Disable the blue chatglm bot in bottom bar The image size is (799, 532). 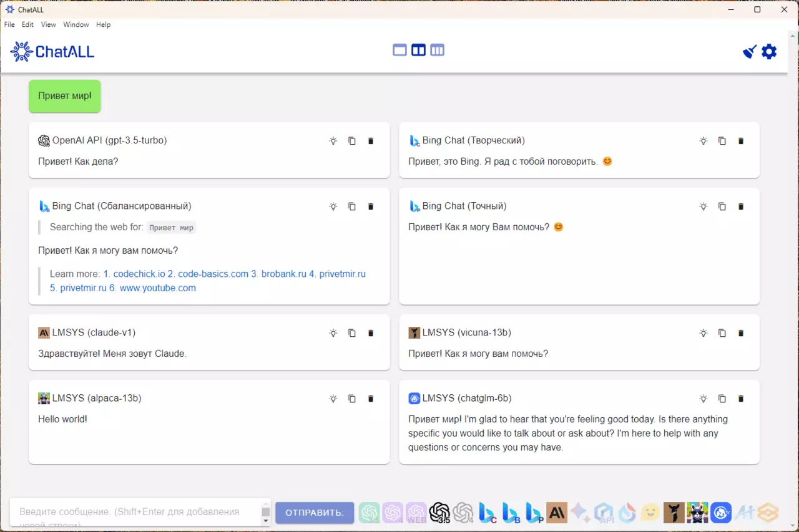point(722,513)
